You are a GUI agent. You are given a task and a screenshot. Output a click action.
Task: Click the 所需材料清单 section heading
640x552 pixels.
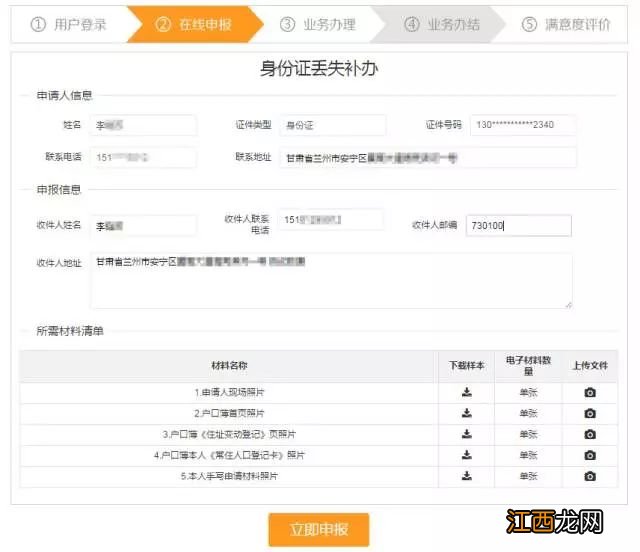70,331
